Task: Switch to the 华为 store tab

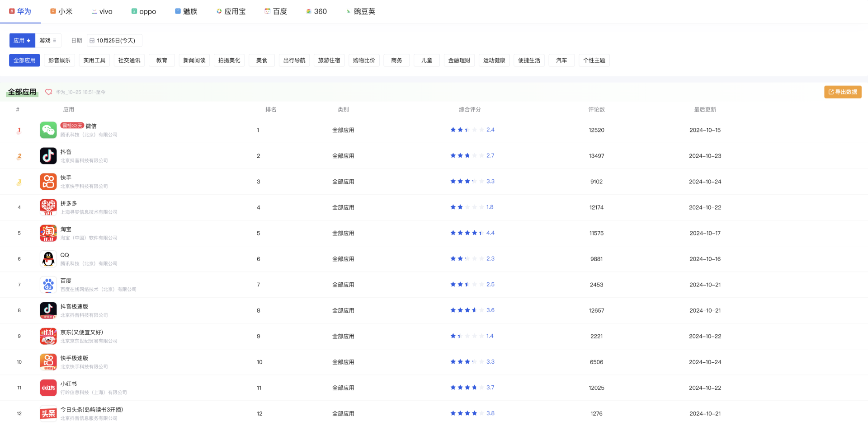Action: coord(20,11)
